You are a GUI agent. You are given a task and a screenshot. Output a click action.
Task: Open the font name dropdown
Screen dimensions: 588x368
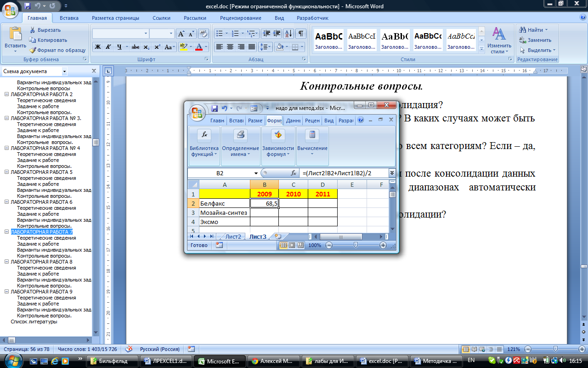pos(146,34)
